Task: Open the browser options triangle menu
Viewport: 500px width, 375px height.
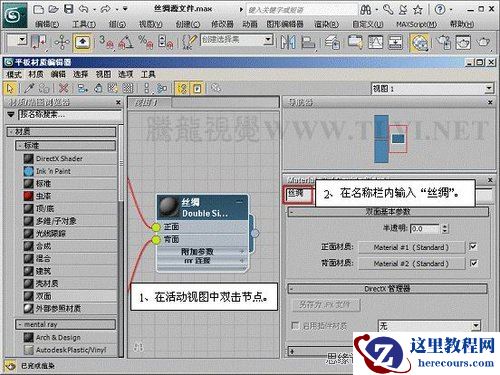Action: 11,115
